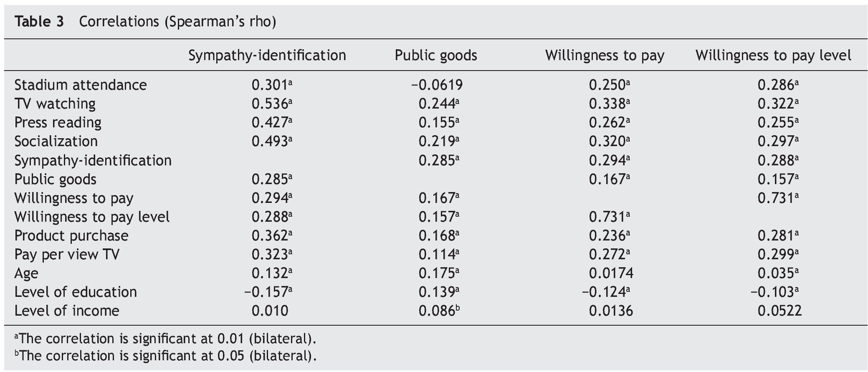Click the "Press reading" row label
Image resolution: width=868 pixels, height=372 pixels.
[x=58, y=122]
